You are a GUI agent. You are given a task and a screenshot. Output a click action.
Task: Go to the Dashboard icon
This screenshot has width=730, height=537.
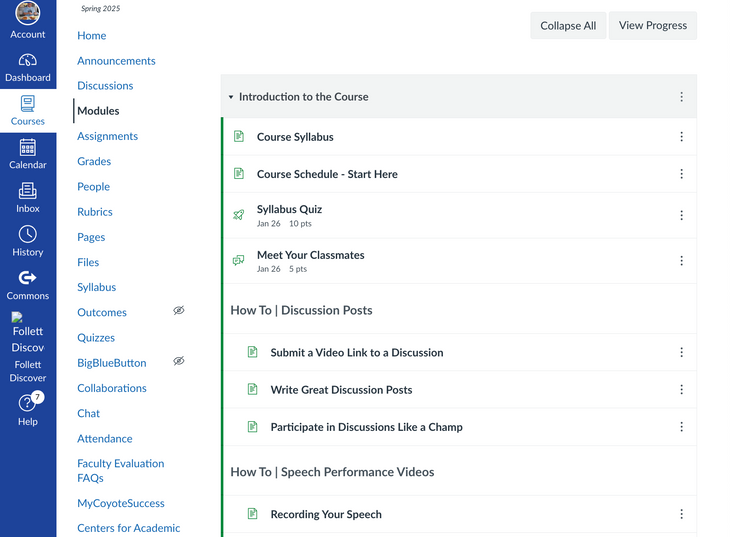click(27, 61)
